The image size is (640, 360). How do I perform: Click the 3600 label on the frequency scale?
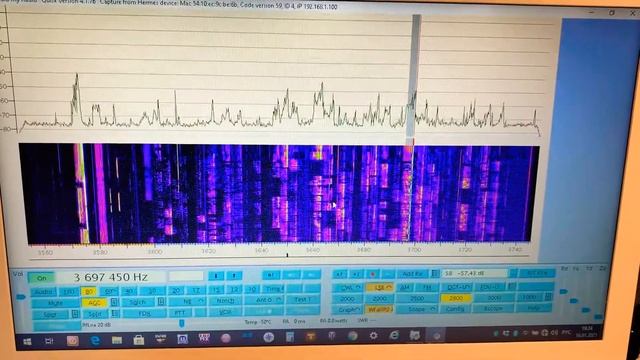pyautogui.click(x=154, y=252)
